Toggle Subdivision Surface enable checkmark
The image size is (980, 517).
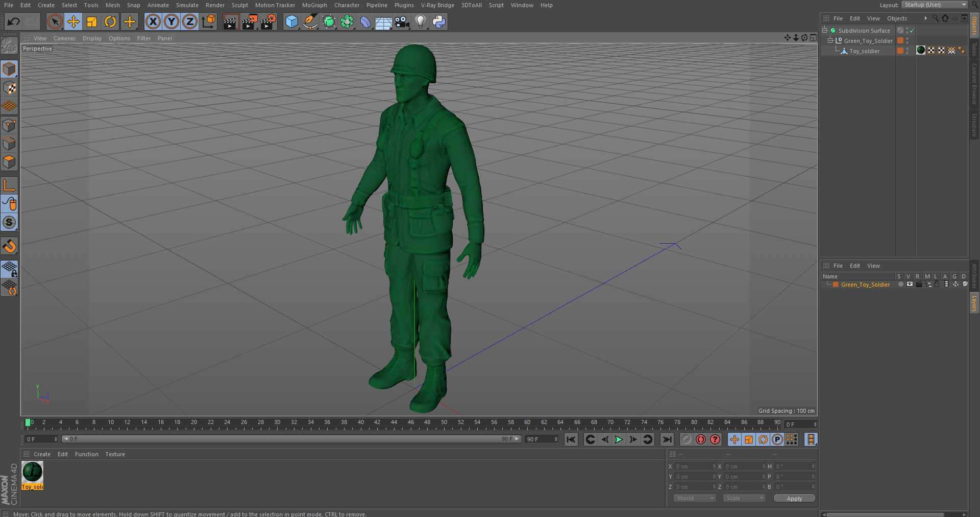tap(912, 31)
